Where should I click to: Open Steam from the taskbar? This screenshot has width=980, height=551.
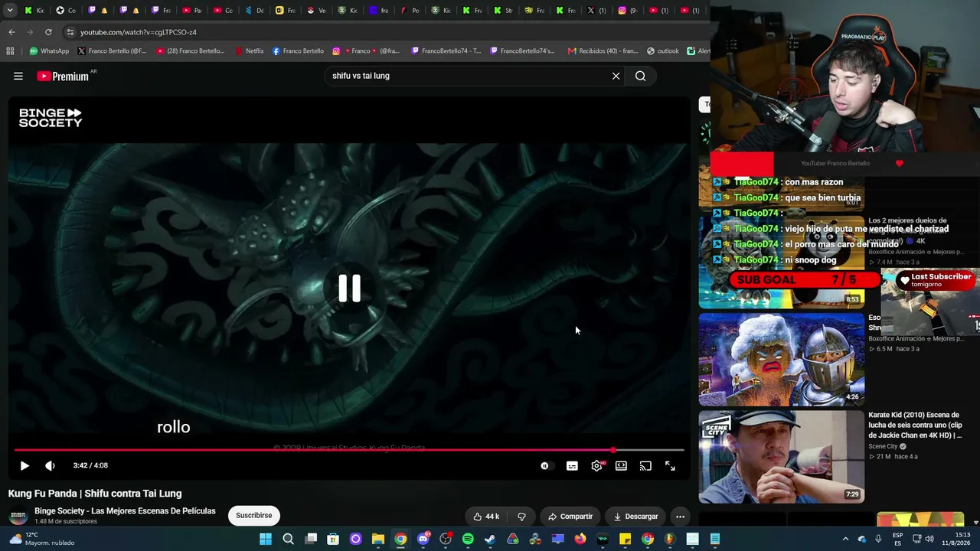[491, 540]
